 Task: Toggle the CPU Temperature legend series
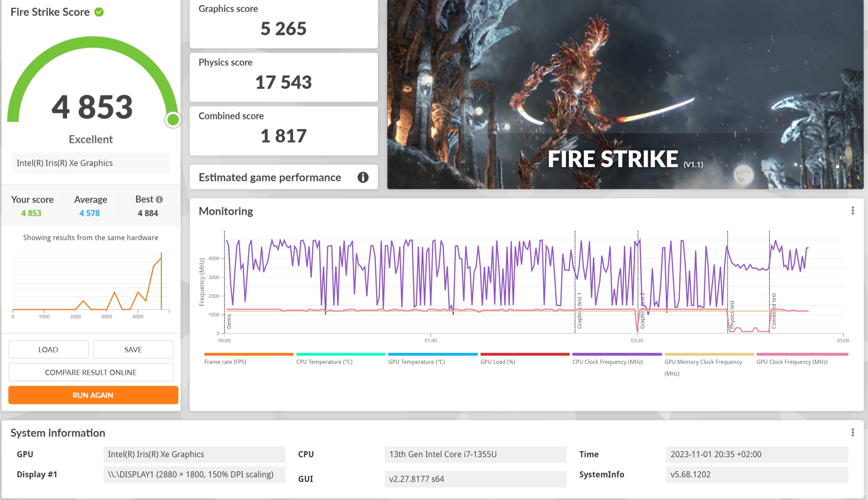click(x=324, y=362)
